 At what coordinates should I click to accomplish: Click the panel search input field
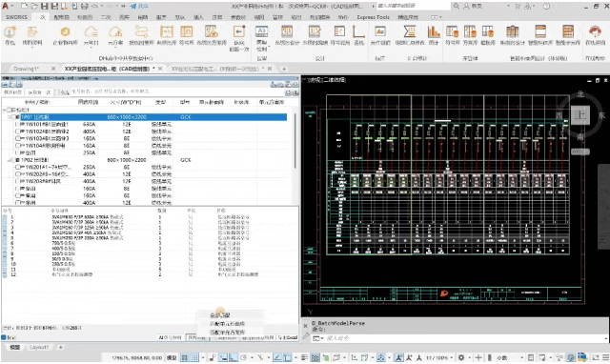(x=177, y=91)
